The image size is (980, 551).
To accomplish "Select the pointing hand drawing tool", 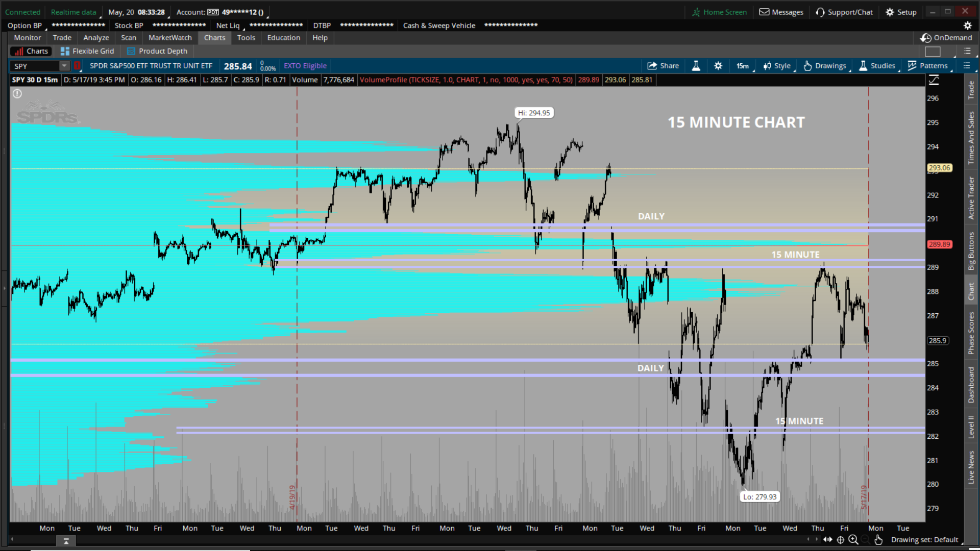I will tap(878, 539).
